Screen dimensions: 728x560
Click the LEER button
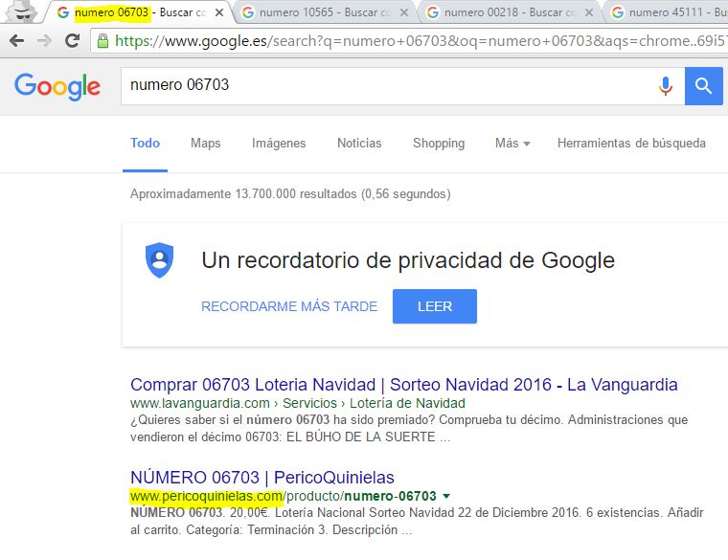point(435,306)
